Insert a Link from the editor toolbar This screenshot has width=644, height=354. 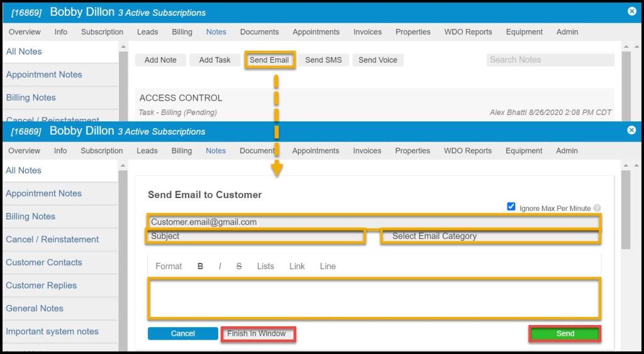tap(297, 267)
